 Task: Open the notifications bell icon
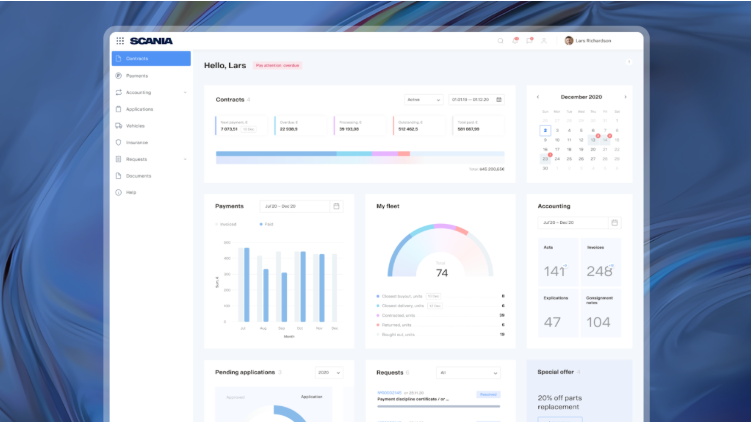pyautogui.click(x=516, y=41)
